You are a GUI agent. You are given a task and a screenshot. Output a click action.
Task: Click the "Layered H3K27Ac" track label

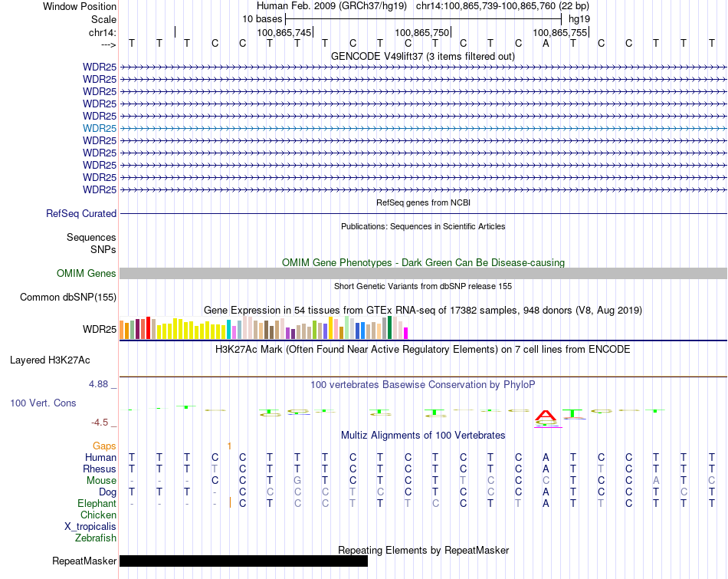(50, 360)
